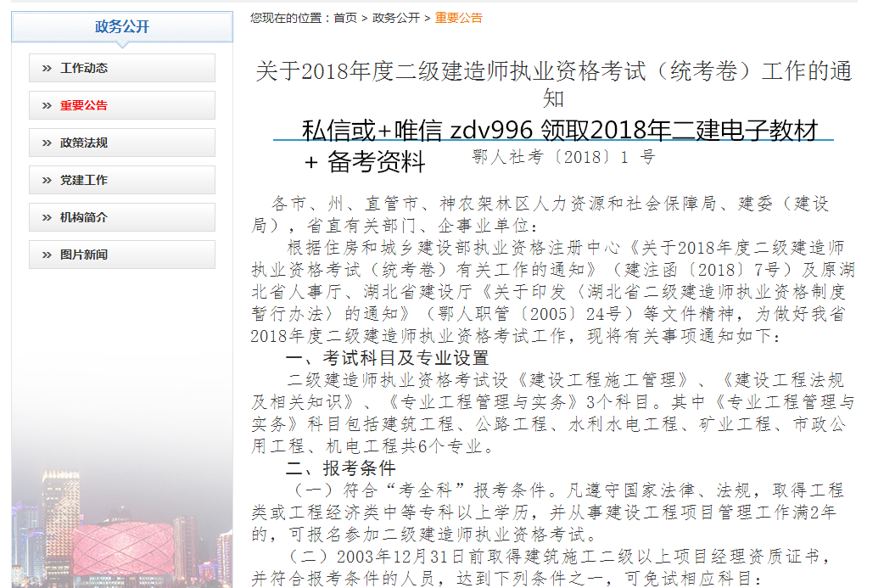
Task: Click the 政务公开 panel header
Action: click(x=120, y=26)
